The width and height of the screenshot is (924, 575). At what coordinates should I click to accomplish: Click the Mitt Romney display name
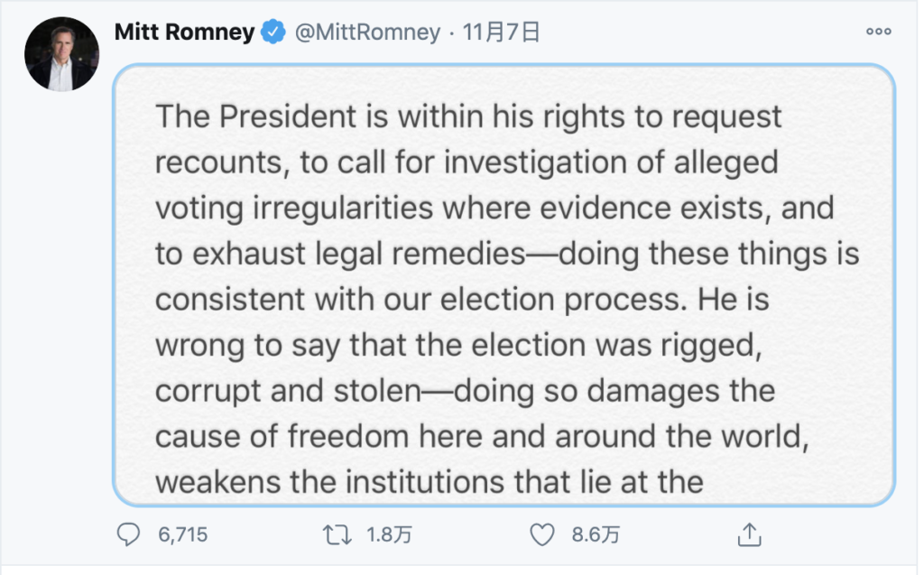[x=184, y=33]
